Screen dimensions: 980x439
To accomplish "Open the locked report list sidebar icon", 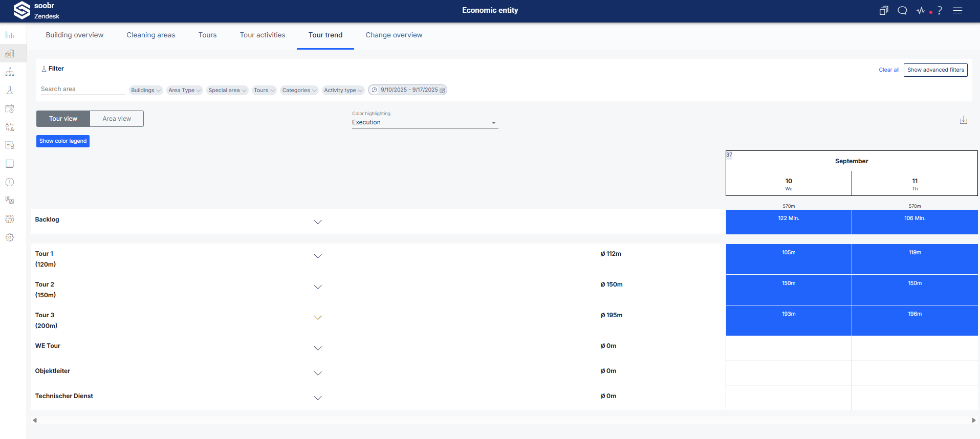I will 10,145.
